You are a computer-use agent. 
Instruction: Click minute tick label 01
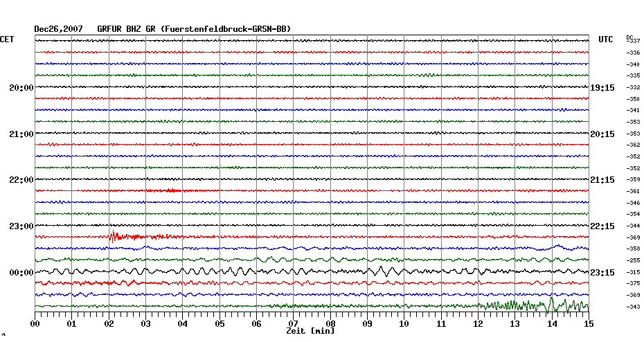click(71, 324)
